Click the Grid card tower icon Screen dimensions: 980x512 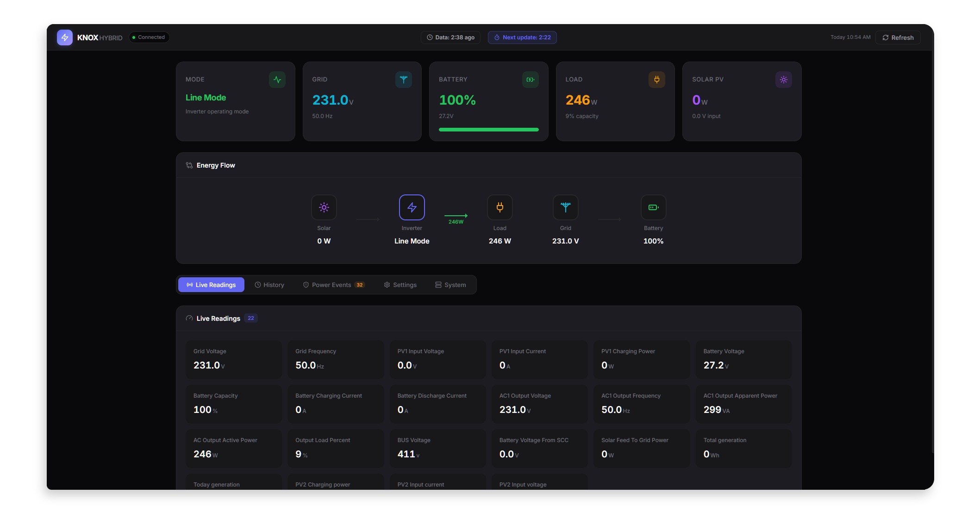[x=404, y=80]
